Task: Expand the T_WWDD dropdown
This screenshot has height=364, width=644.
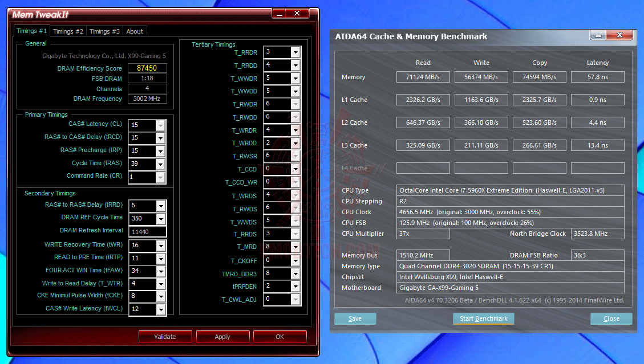Action: [x=295, y=91]
